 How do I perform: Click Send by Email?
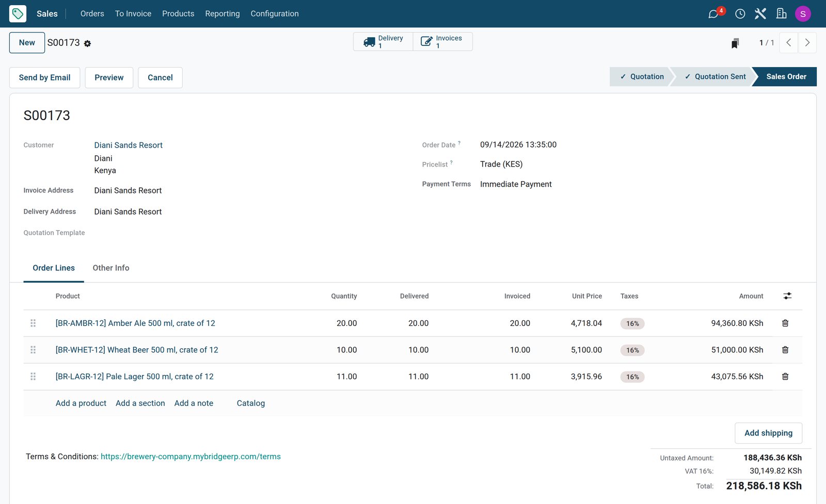45,77
